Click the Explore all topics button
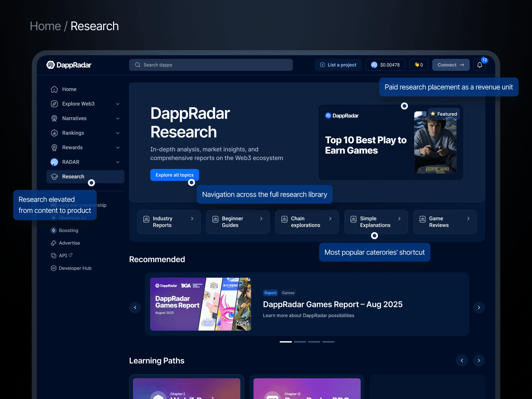 tap(175, 175)
